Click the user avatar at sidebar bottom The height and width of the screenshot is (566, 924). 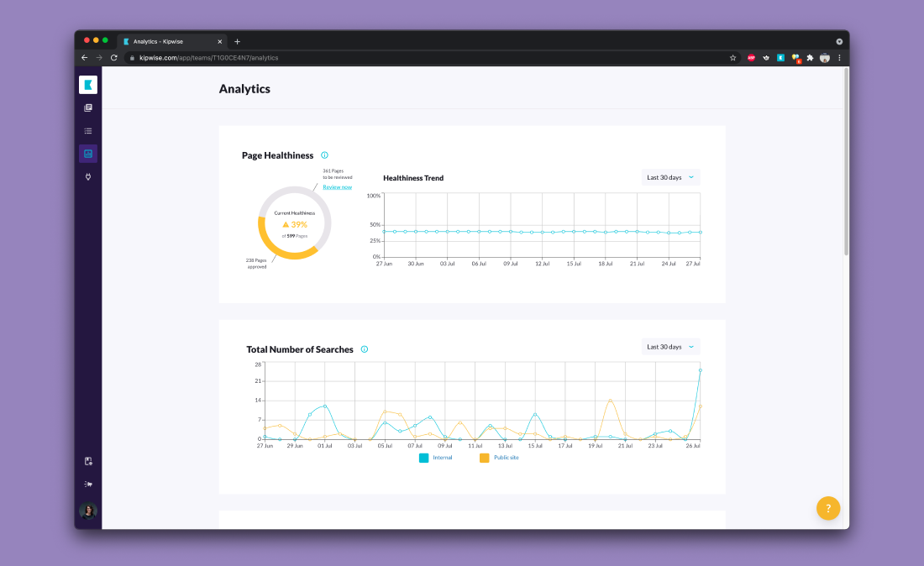88,511
